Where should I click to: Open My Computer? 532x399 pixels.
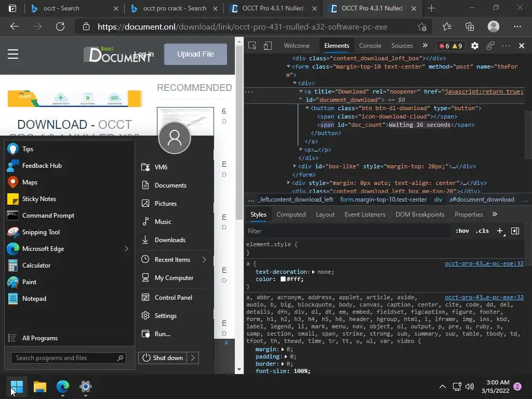coord(173,278)
